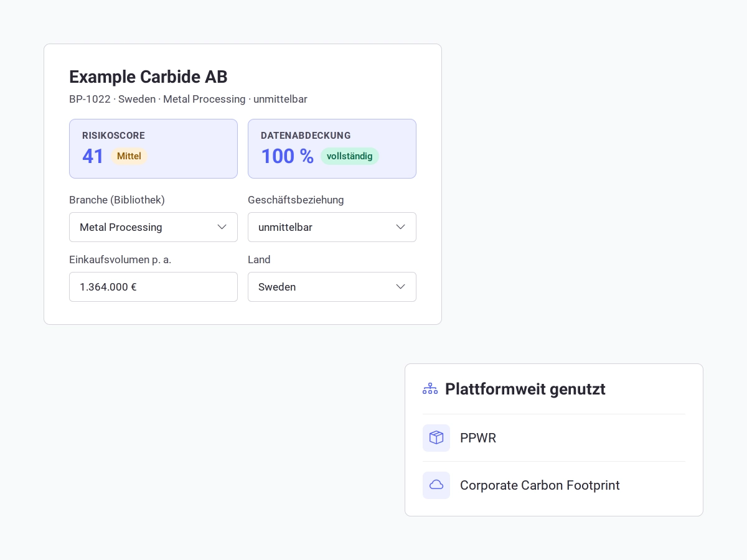
Task: Click the Einkaufsvolumen input field
Action: pyautogui.click(x=153, y=287)
